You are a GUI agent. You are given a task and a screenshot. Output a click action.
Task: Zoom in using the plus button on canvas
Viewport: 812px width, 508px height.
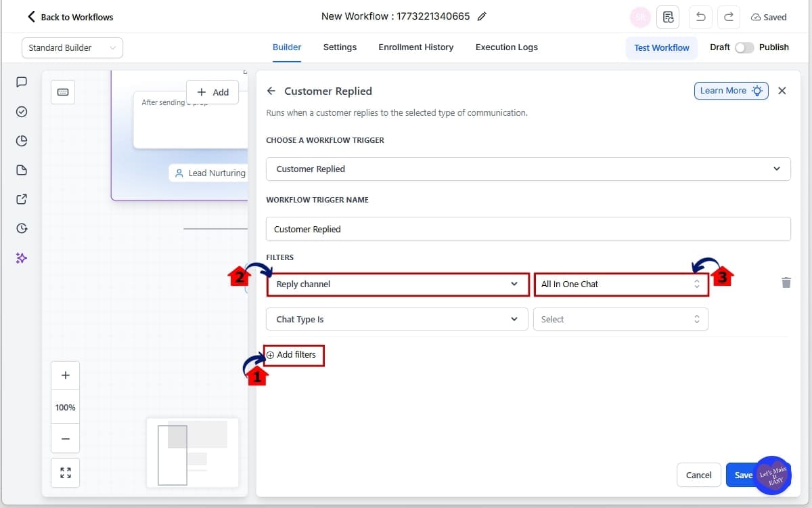(65, 375)
